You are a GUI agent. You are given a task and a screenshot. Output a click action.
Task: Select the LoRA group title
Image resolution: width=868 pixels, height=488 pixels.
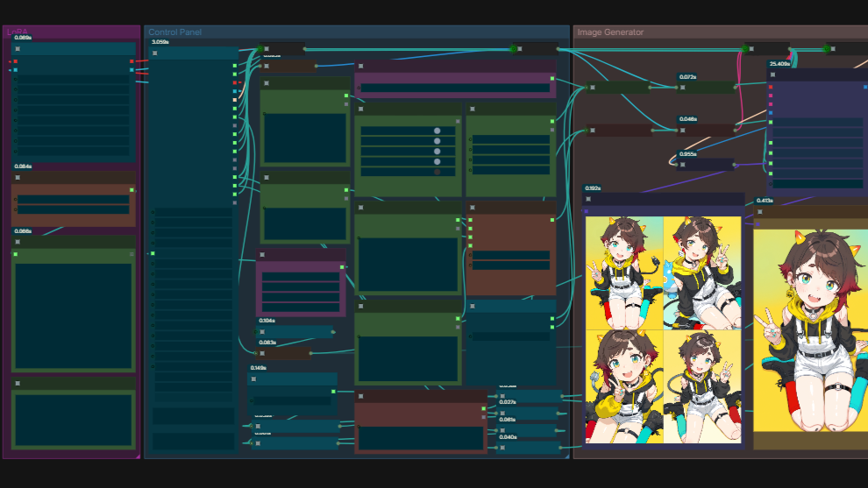click(x=18, y=32)
